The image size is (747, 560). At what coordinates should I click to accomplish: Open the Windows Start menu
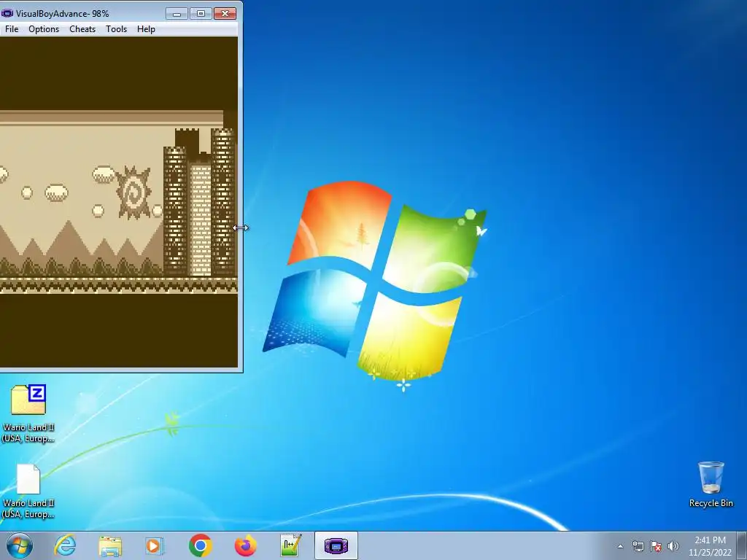click(x=20, y=545)
